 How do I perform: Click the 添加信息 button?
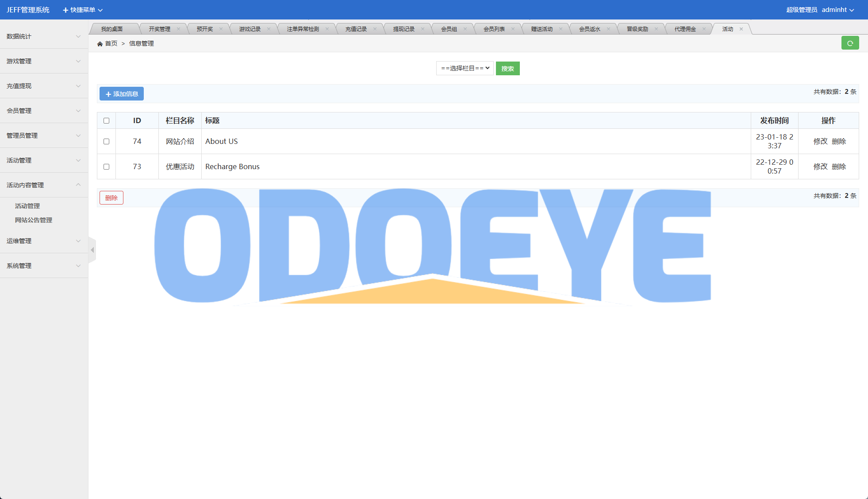click(x=122, y=94)
